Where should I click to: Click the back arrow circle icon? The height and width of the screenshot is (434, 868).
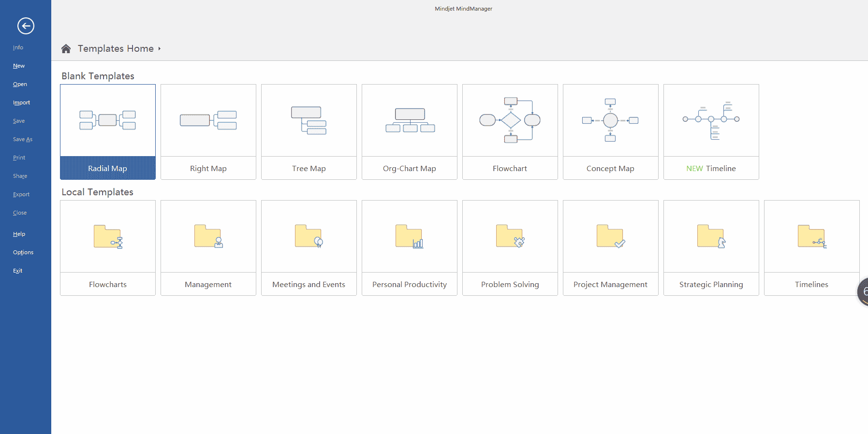[26, 26]
